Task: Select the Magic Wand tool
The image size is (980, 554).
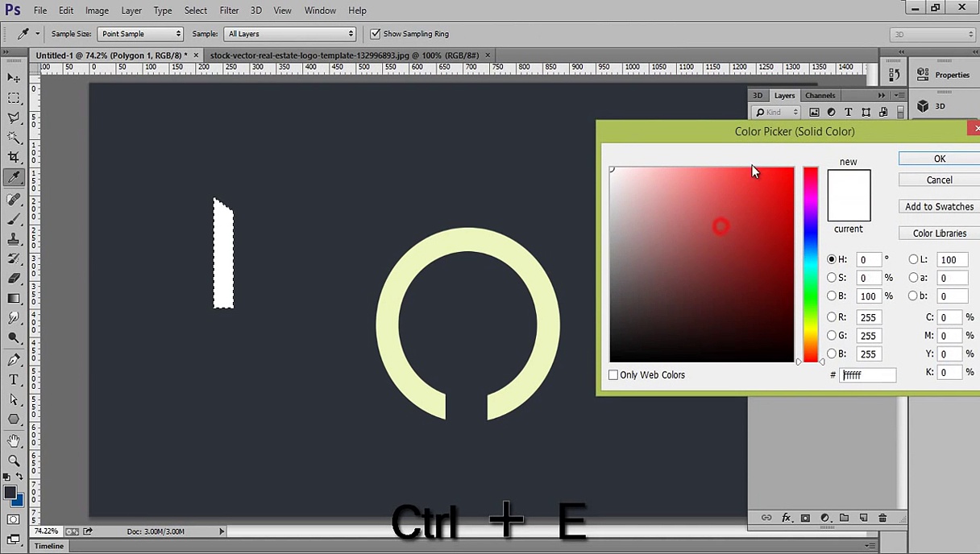Action: (x=14, y=138)
